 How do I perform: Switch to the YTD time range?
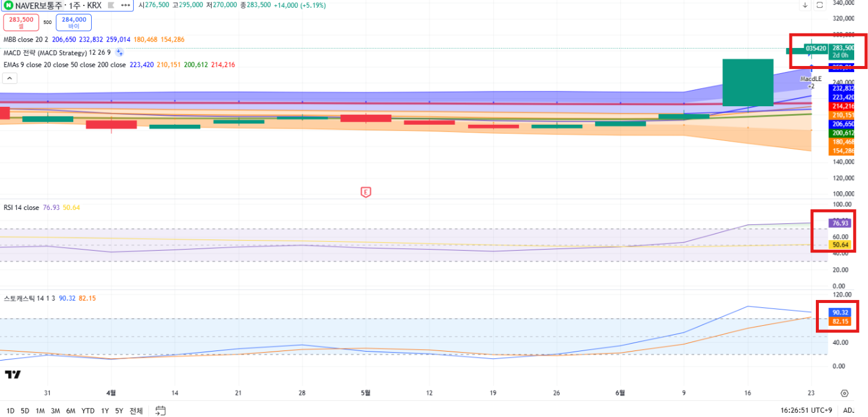(x=88, y=411)
